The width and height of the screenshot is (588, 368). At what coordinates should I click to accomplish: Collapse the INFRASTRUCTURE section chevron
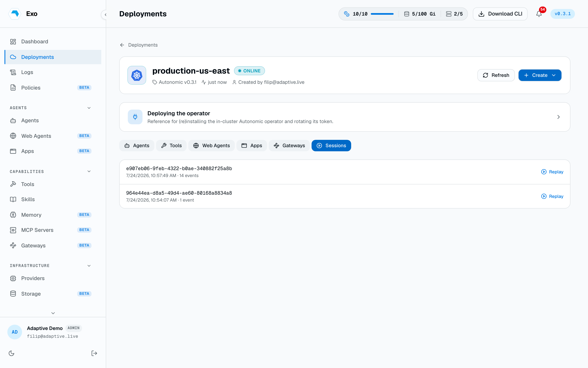pyautogui.click(x=89, y=266)
